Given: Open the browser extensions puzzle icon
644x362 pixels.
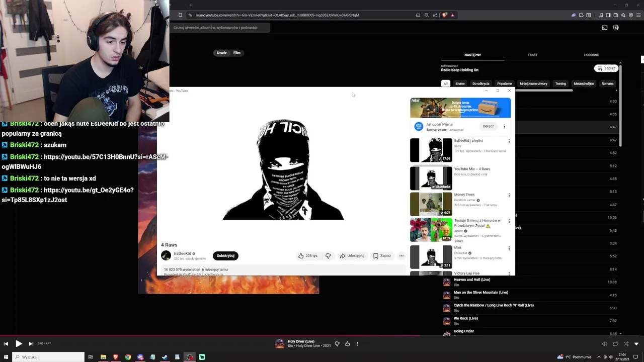Looking at the screenshot, I should click(581, 15).
